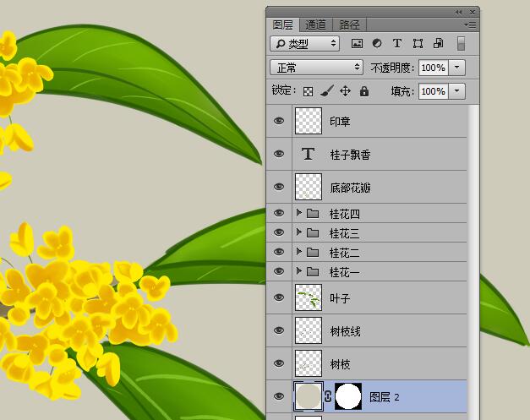This screenshot has width=530, height=420.
Task: Click the 填充 value field
Action: (x=434, y=91)
